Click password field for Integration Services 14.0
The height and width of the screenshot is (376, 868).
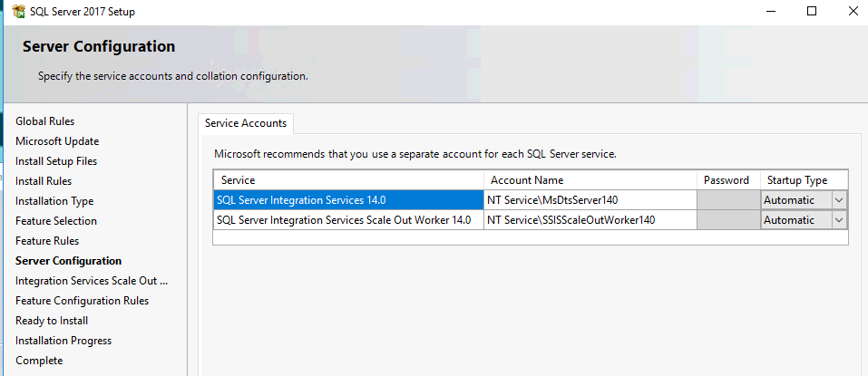728,200
